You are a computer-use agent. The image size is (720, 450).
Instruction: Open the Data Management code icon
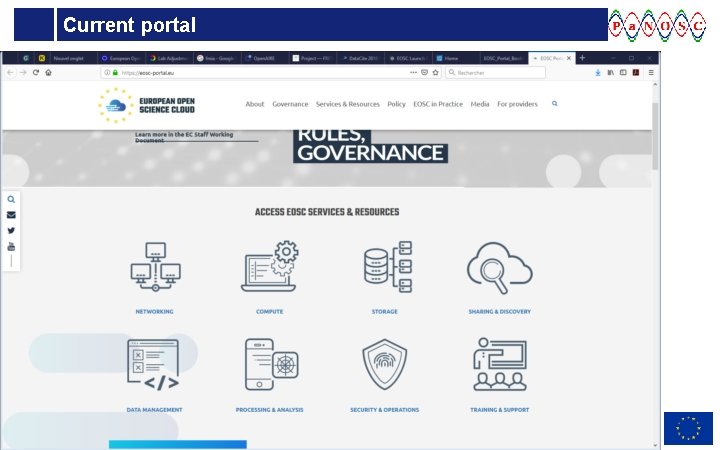[x=153, y=365]
